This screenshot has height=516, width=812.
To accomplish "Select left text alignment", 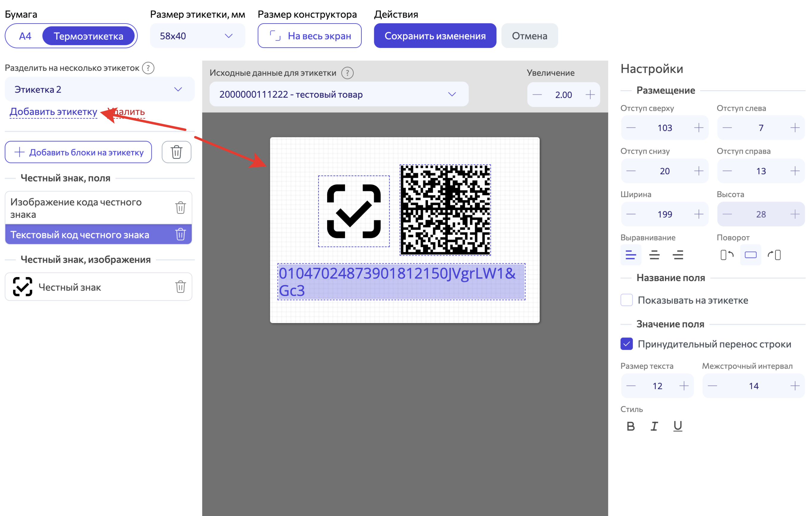I will [631, 255].
